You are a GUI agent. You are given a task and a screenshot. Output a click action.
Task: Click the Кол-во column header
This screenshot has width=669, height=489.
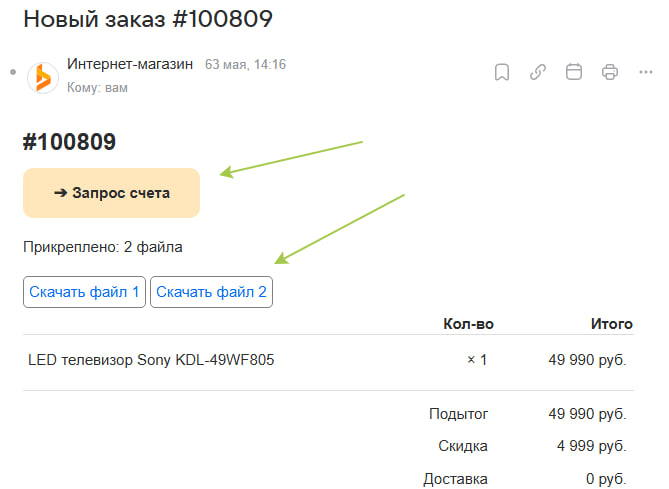[x=468, y=324]
